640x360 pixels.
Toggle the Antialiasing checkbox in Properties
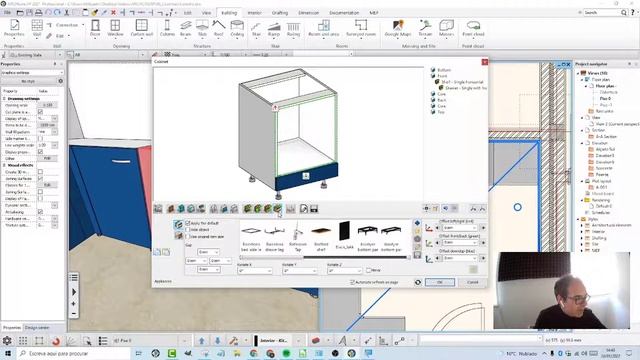click(40, 212)
